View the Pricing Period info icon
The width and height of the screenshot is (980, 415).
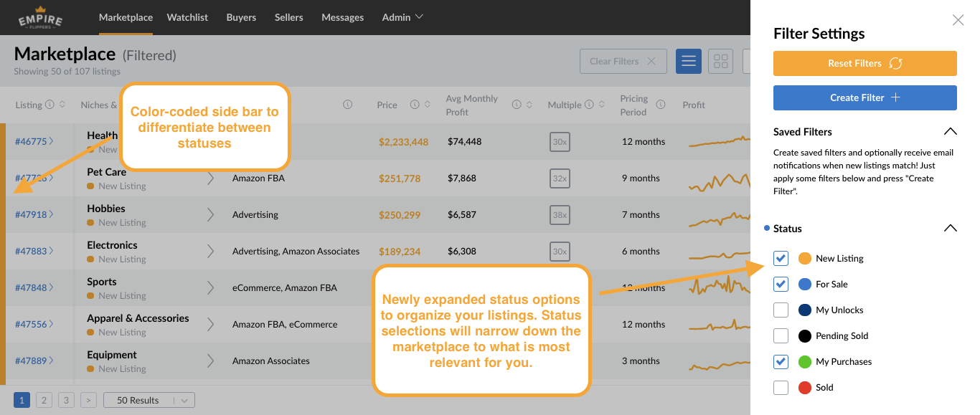pyautogui.click(x=660, y=105)
